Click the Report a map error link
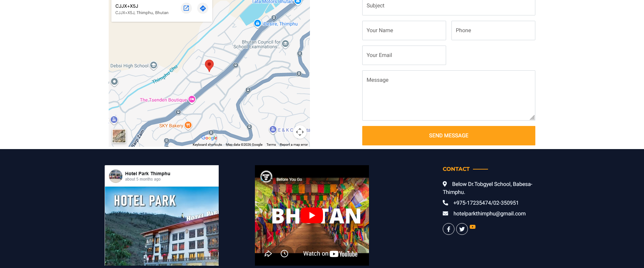This screenshot has height=268, width=644. 293,145
